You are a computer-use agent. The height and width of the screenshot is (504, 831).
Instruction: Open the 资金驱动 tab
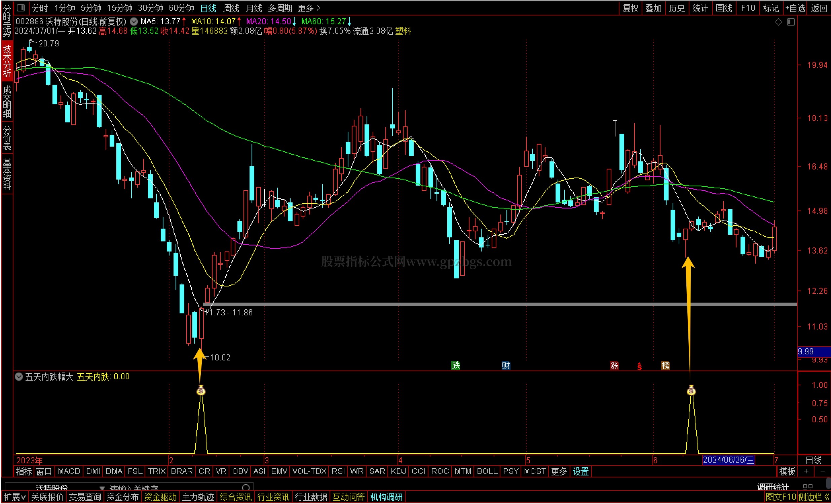[160, 497]
